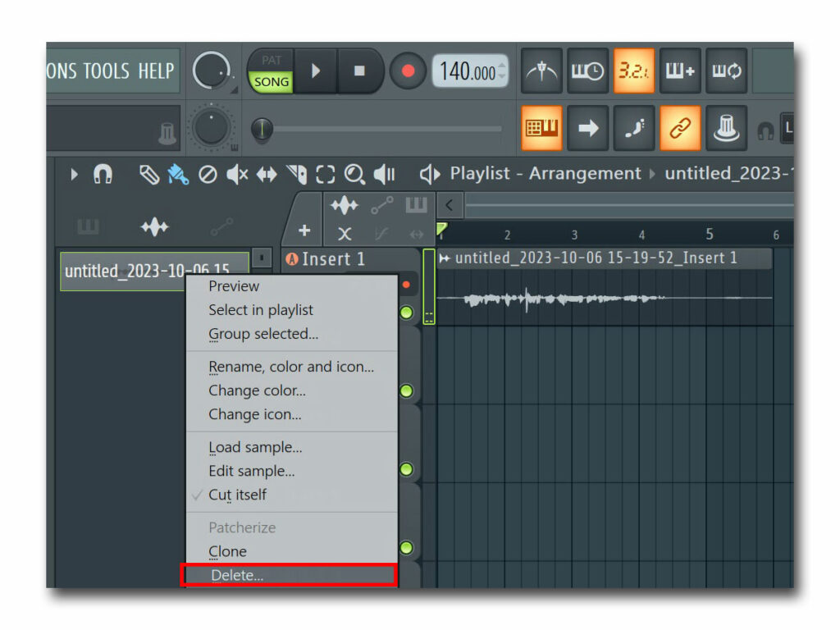Viewport: 840px width, 630px height.
Task: Click the Playlist - Arrangement label
Action: point(545,173)
